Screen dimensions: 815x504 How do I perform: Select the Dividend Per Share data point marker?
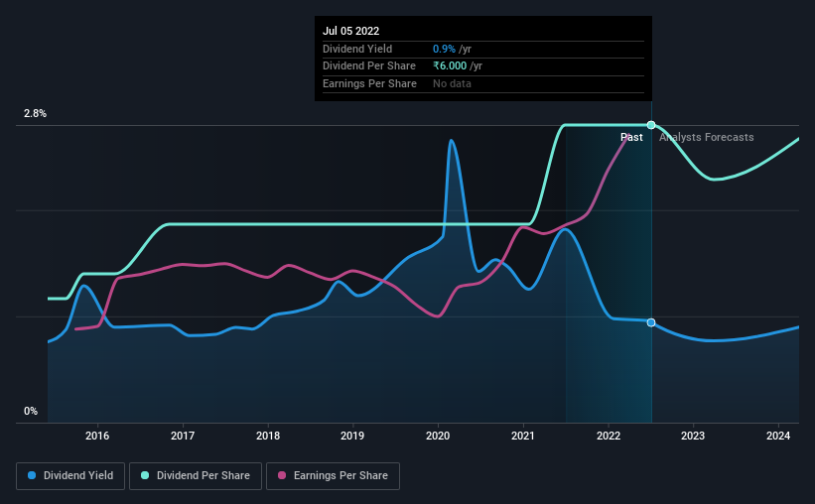coord(651,125)
